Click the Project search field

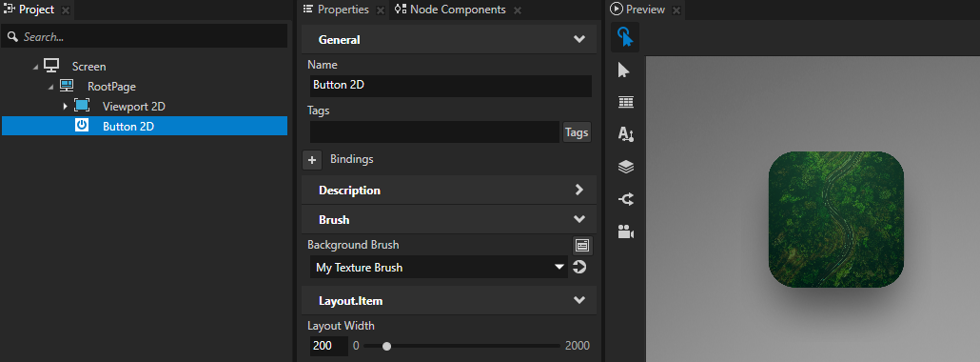pos(145,37)
